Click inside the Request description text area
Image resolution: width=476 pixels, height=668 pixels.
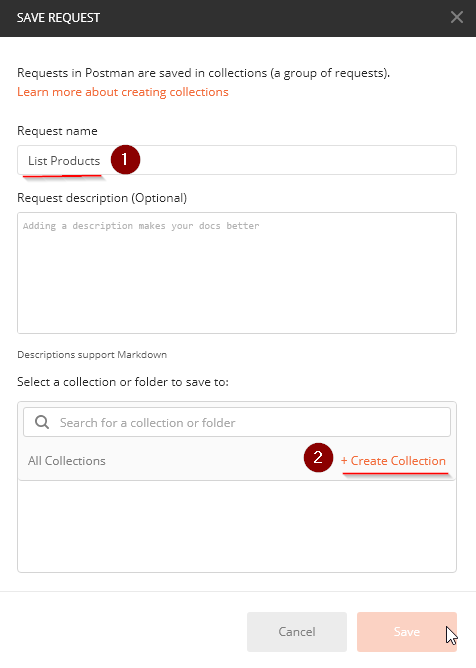[x=237, y=273]
